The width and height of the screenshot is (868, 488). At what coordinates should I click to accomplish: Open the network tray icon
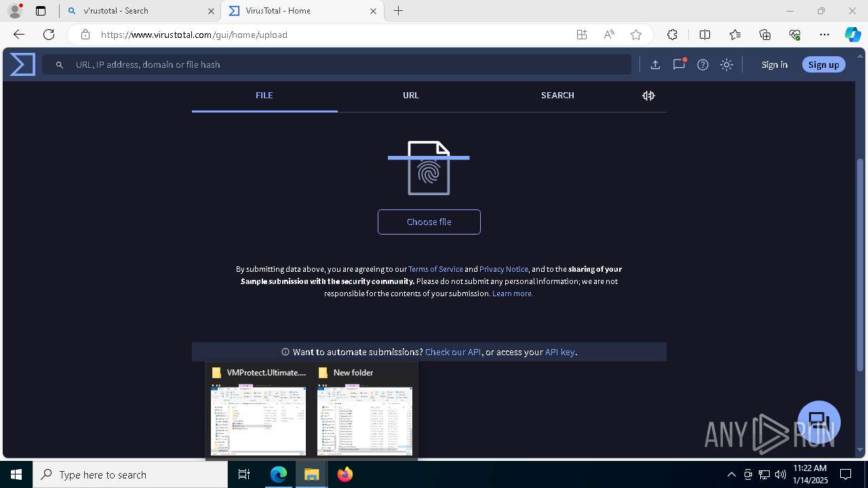tap(764, 474)
